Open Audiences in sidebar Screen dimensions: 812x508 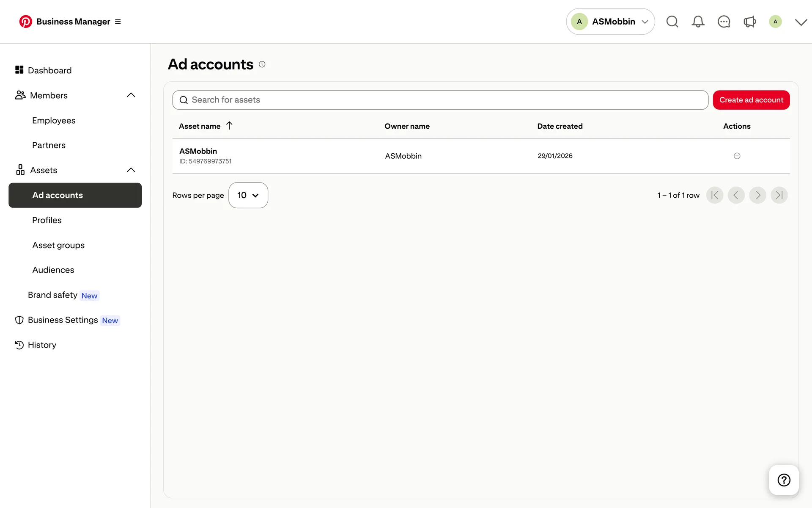(53, 270)
